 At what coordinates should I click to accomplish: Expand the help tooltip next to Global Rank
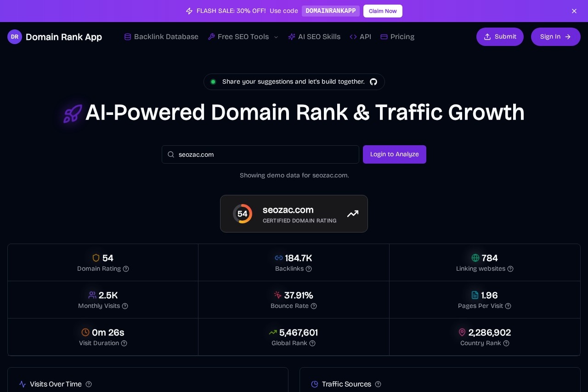pyautogui.click(x=313, y=343)
